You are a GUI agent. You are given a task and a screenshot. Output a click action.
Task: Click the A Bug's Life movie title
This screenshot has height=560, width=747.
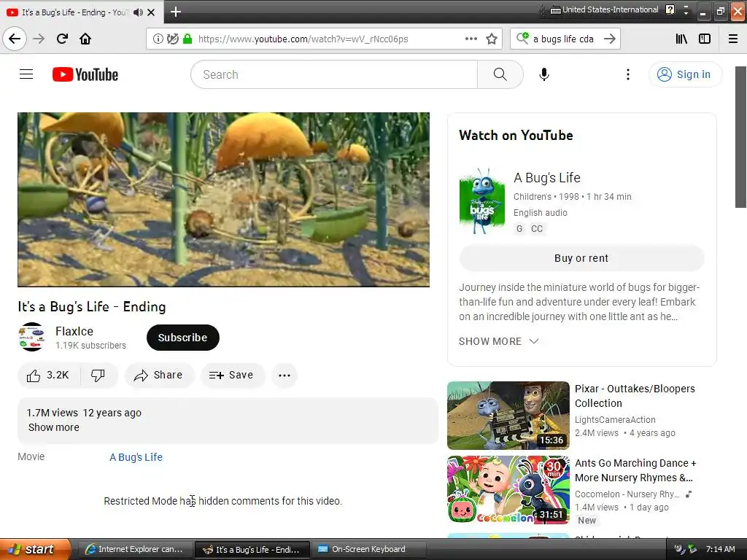(547, 178)
